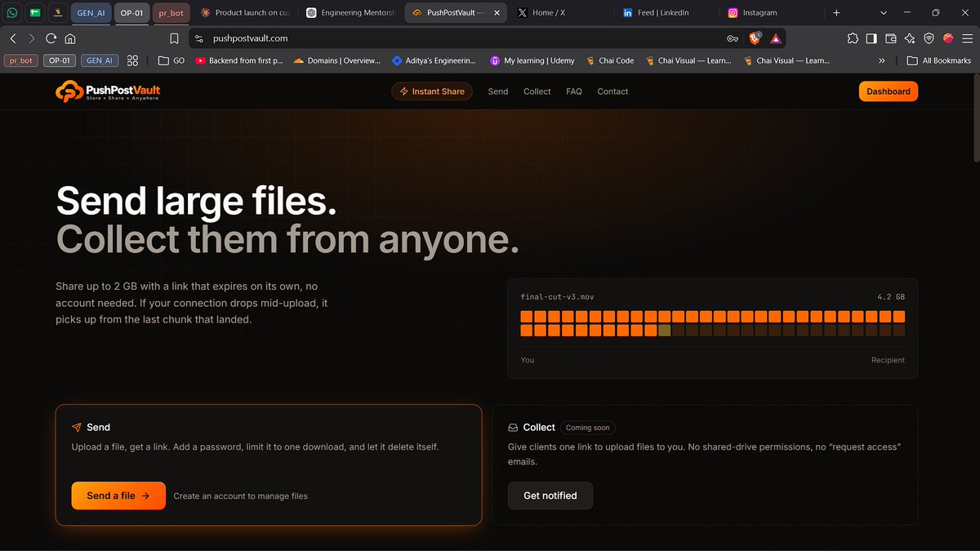Open the Brave Rewards triangle icon

pos(775,38)
